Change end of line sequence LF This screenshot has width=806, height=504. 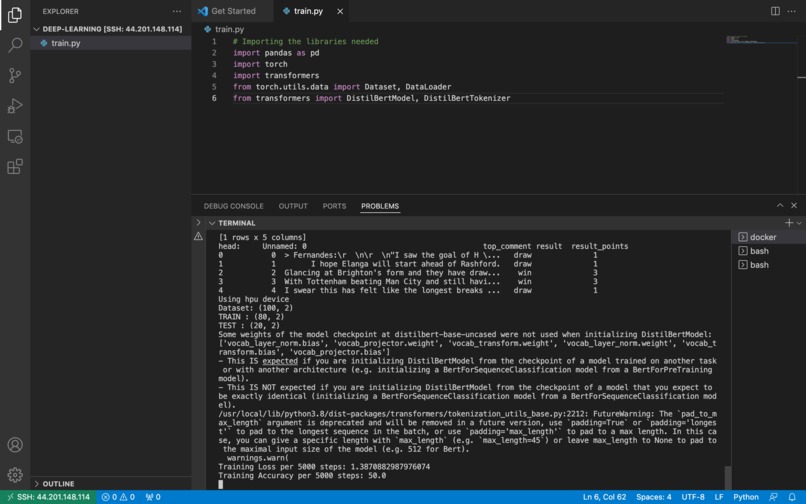click(x=719, y=497)
